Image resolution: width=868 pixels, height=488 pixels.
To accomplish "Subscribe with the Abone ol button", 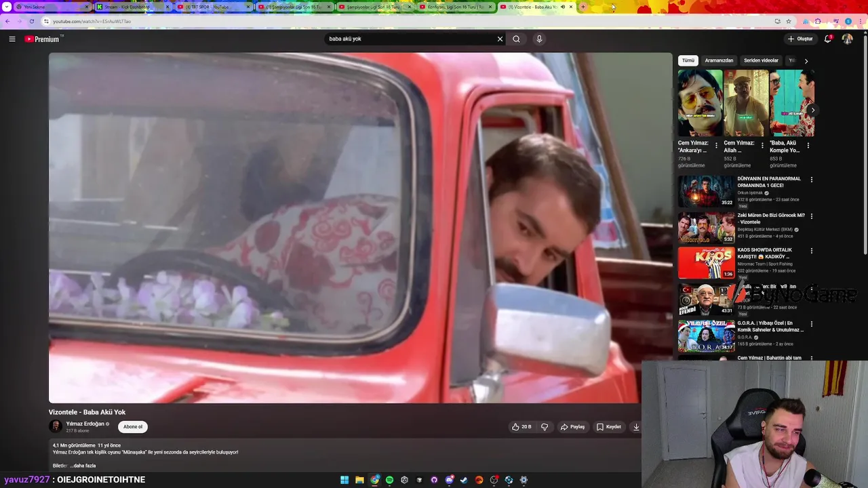I will 133,427.
